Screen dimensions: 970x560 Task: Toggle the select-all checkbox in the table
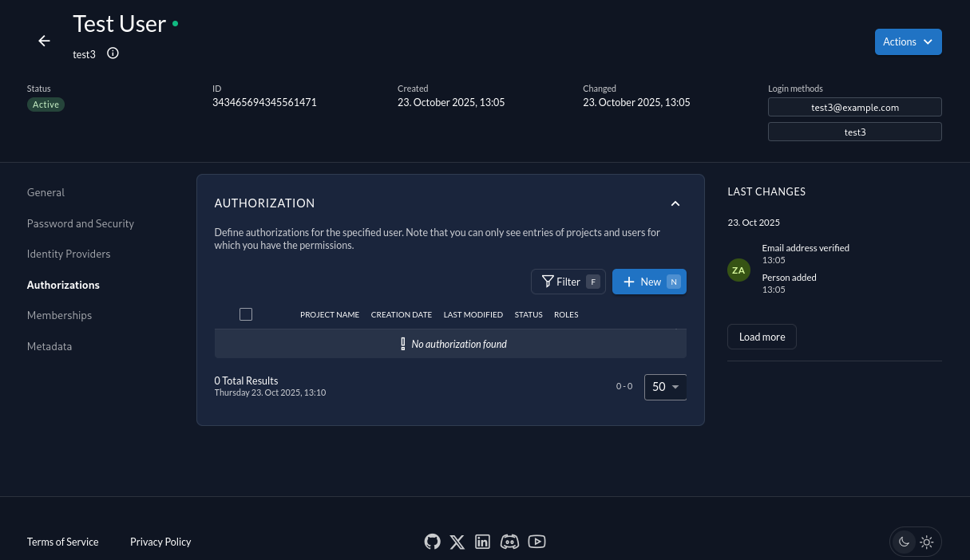(x=246, y=314)
